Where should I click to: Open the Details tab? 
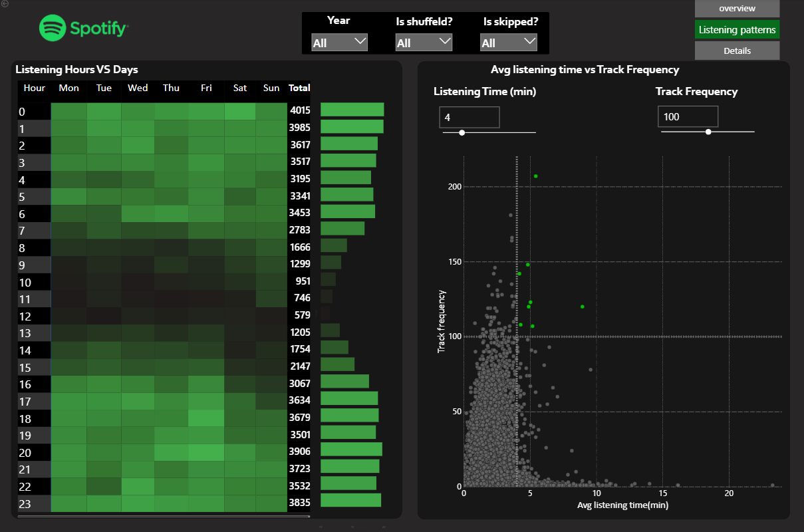point(736,50)
